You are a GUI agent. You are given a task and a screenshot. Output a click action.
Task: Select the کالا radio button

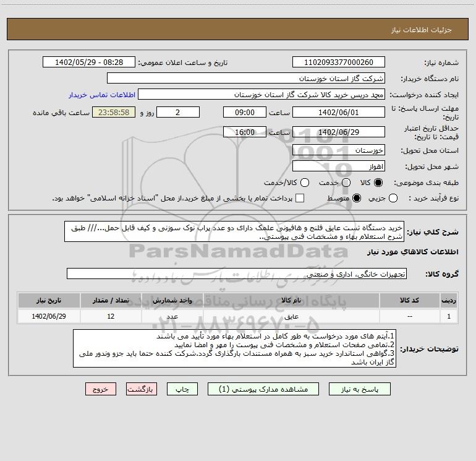(378, 183)
